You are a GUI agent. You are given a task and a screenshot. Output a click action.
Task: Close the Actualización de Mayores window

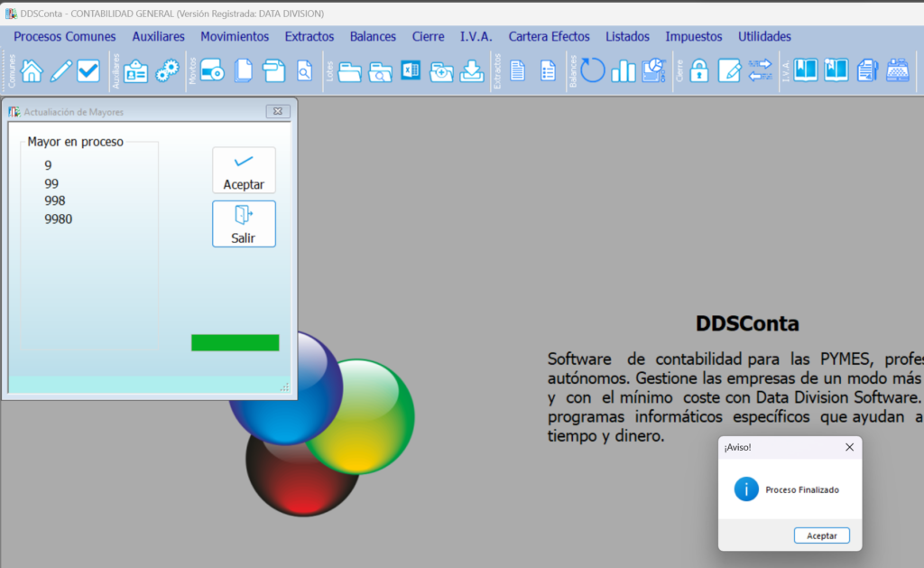point(278,111)
